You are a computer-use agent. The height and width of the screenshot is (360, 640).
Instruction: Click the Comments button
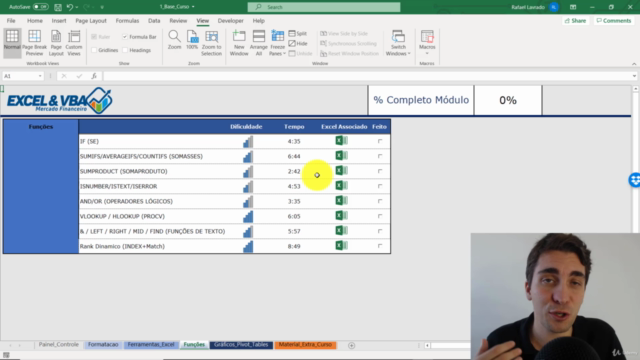pos(613,21)
